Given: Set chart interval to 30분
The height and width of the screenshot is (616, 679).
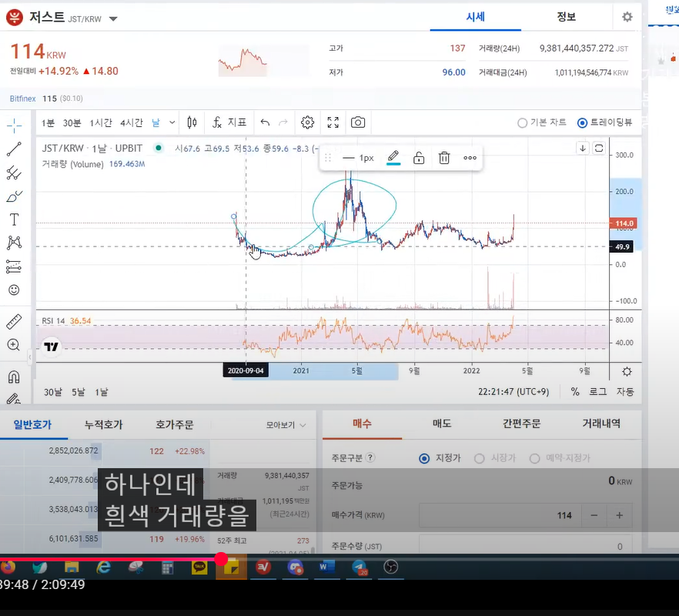Looking at the screenshot, I should (72, 123).
